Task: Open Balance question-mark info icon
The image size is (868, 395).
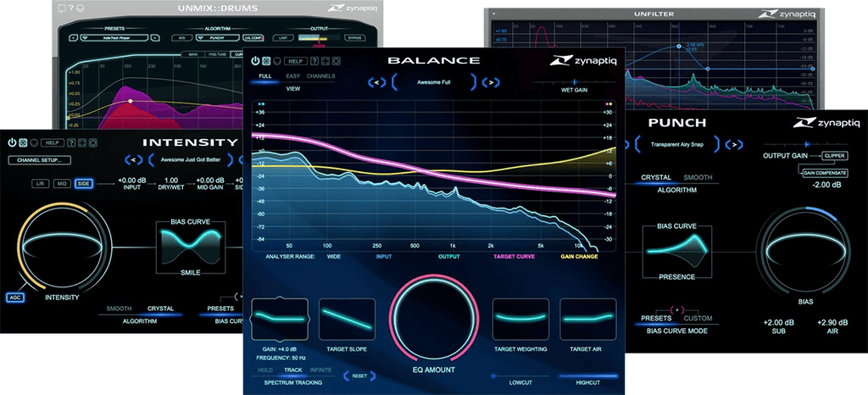Action: [314, 61]
